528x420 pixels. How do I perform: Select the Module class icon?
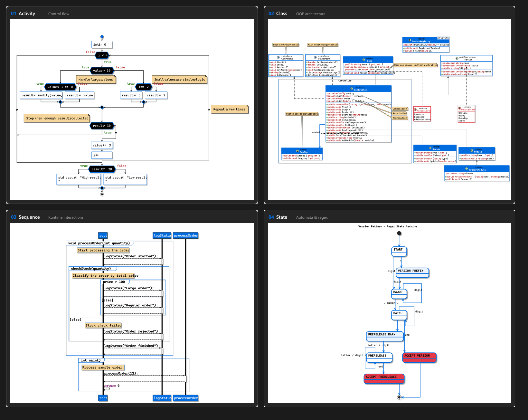click(472, 150)
